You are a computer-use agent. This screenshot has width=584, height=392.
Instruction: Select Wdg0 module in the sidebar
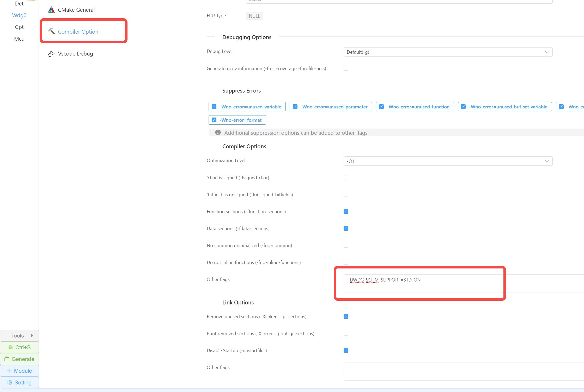(x=19, y=15)
